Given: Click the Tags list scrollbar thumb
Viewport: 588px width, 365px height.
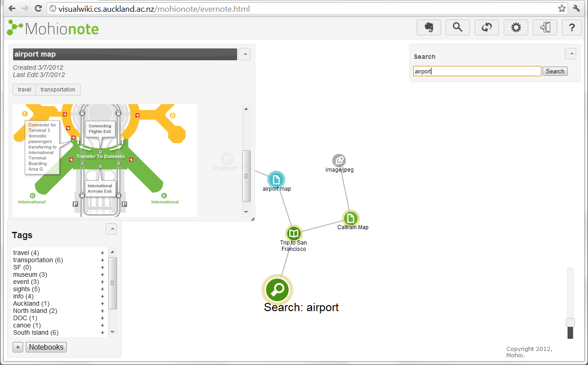Looking at the screenshot, I should (113, 283).
